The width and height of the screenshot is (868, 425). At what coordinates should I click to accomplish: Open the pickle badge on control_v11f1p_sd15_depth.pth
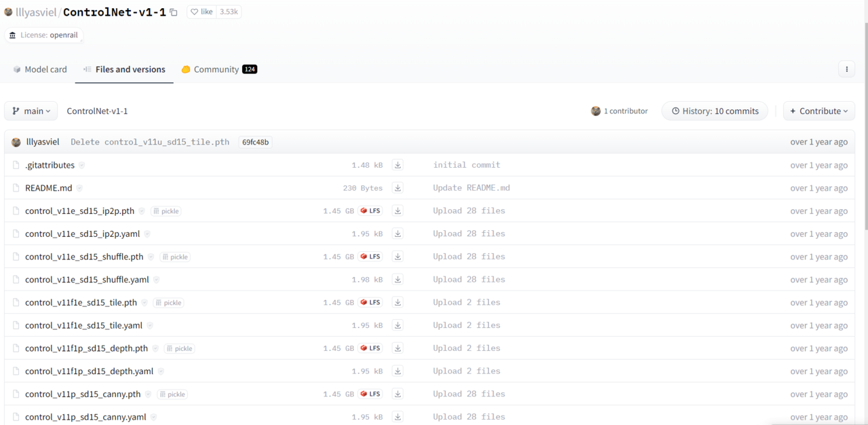179,348
